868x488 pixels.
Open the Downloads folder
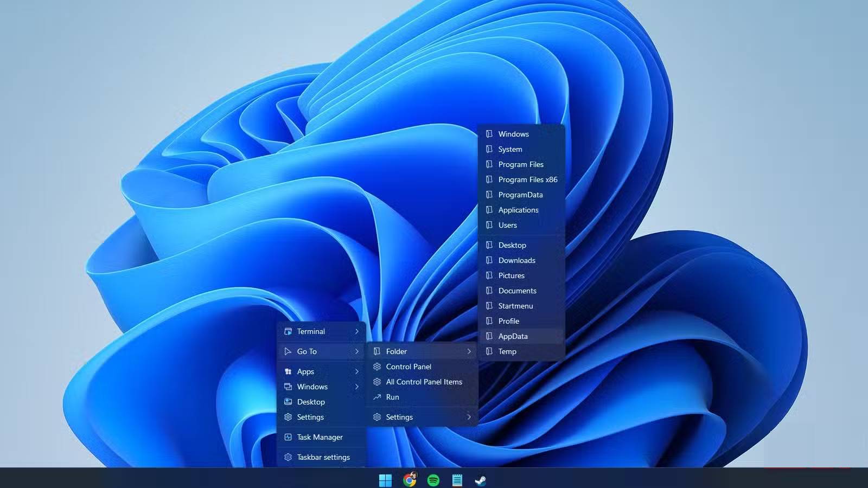516,260
